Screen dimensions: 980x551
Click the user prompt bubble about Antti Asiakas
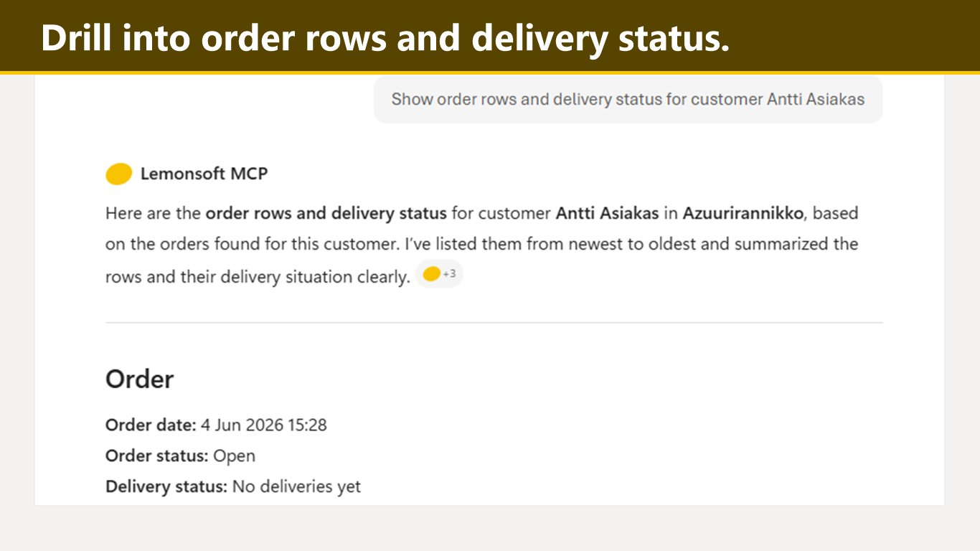pos(628,100)
